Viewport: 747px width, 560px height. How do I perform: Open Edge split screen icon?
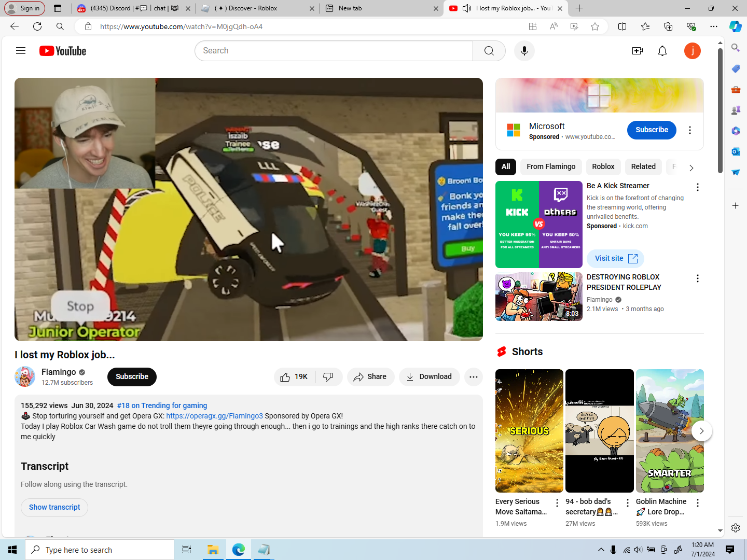[622, 26]
